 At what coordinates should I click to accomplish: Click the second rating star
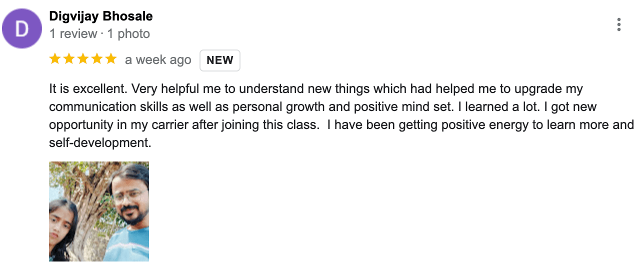point(69,59)
